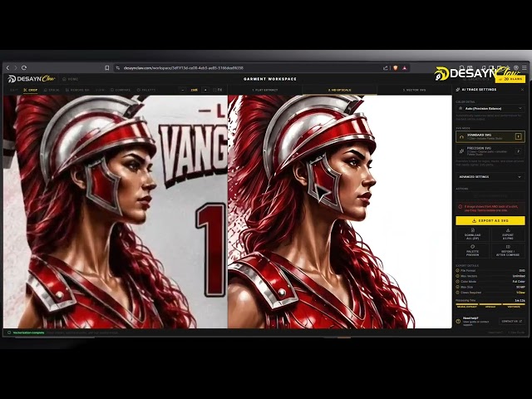Select the Standard SVG mode
532x399 pixels.
pyautogui.click(x=490, y=136)
